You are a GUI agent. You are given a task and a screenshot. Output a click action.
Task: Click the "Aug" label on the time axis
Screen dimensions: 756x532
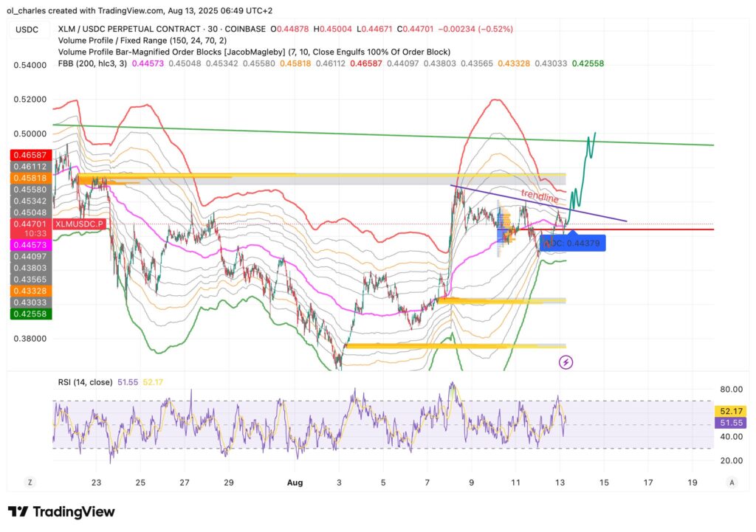(x=295, y=482)
